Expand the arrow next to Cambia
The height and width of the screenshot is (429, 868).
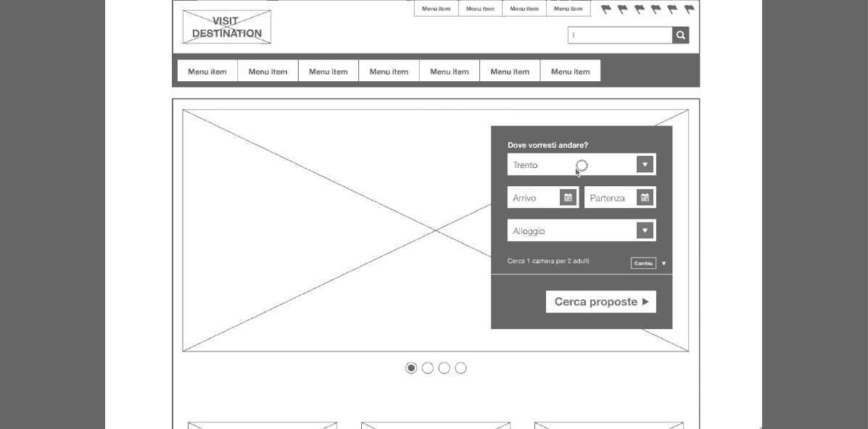coord(664,264)
